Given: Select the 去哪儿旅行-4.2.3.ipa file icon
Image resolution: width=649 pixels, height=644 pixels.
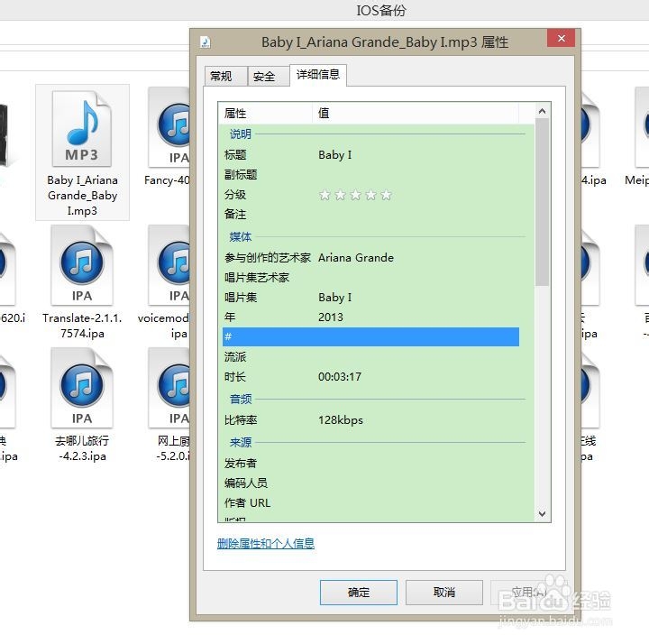Looking at the screenshot, I should point(82,388).
